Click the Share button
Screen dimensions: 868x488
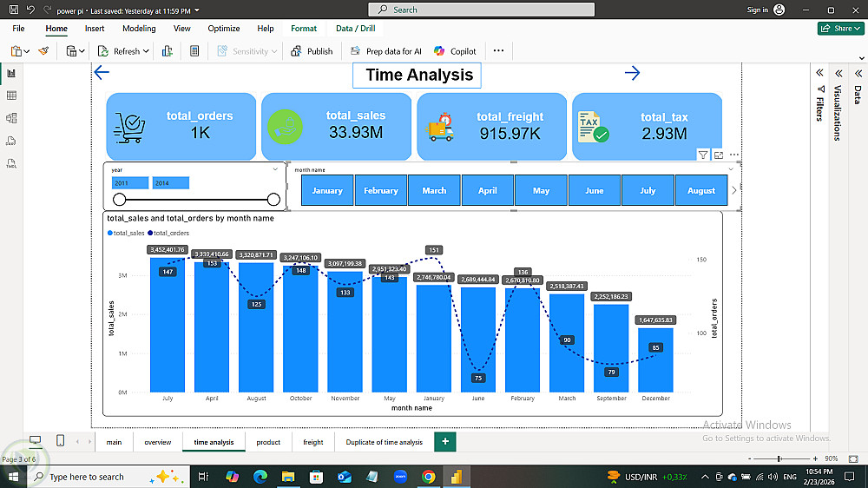coord(840,29)
